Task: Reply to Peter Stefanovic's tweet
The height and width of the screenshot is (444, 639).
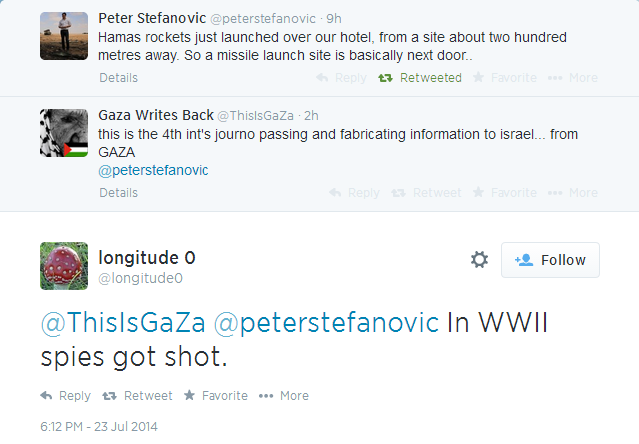Action: tap(341, 78)
